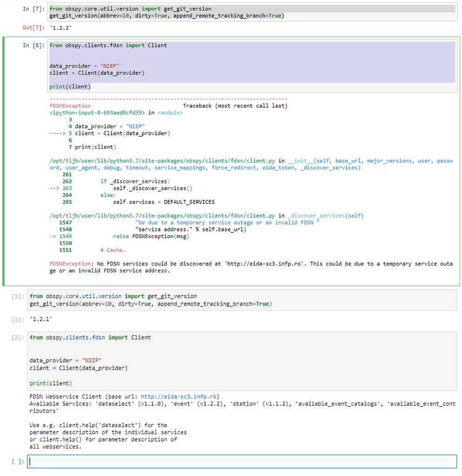Click the ipython-input-8-b93aed9cfd39 traceback reference
The width and height of the screenshot is (462, 476).
click(99, 112)
